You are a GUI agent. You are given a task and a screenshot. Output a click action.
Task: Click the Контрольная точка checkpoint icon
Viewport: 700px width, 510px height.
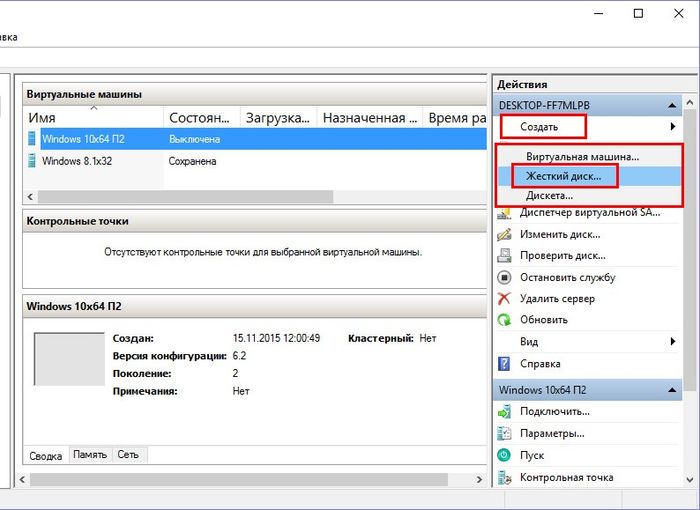[504, 477]
